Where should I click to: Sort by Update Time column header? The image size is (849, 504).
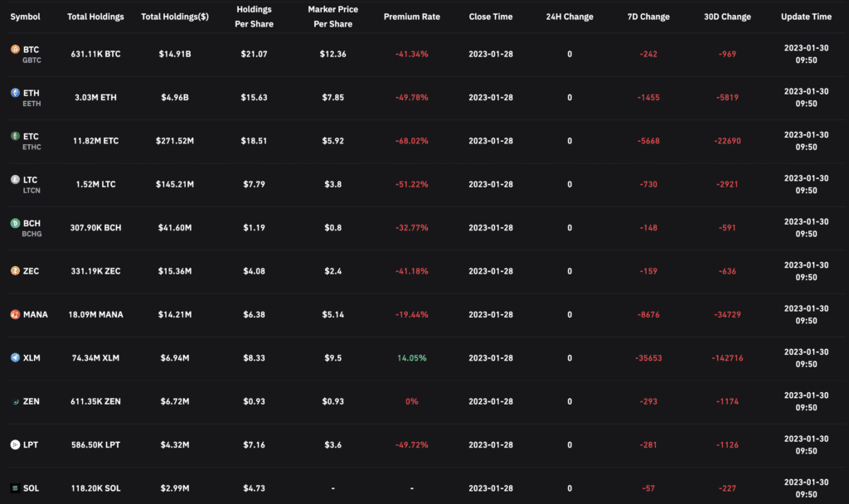[806, 17]
